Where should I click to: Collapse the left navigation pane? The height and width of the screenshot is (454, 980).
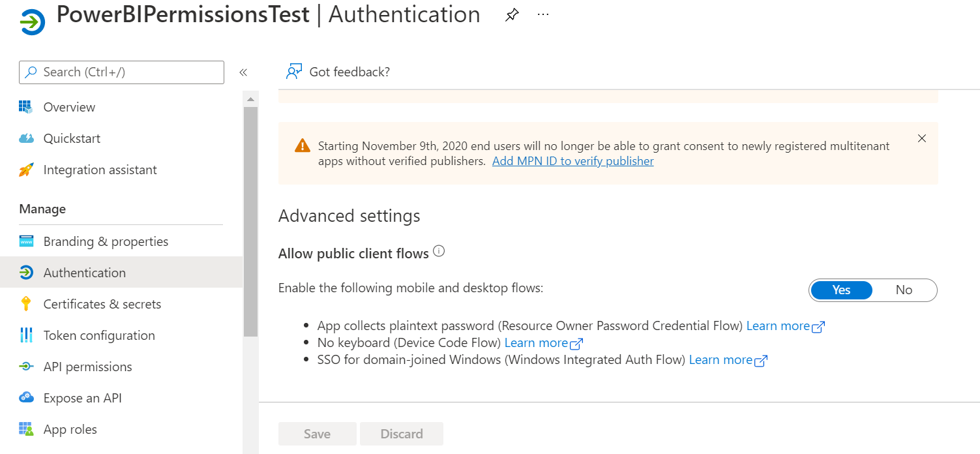(243, 72)
